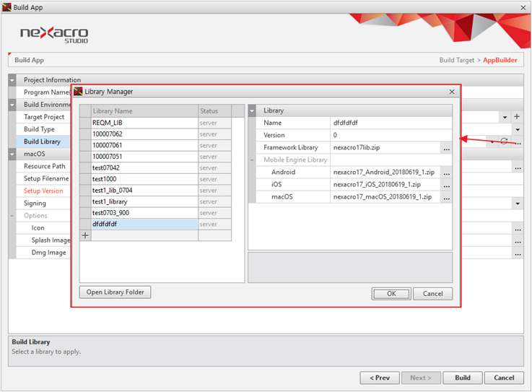Viewport: 532px width, 392px height.
Task: Confirm Library Manager with OK
Action: tap(391, 294)
